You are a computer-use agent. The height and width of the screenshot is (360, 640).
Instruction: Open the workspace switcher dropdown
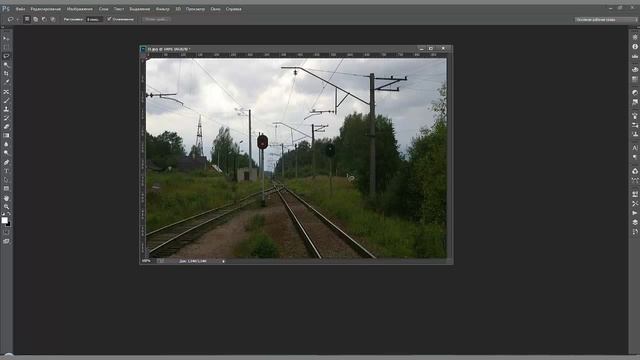pyautogui.click(x=605, y=19)
